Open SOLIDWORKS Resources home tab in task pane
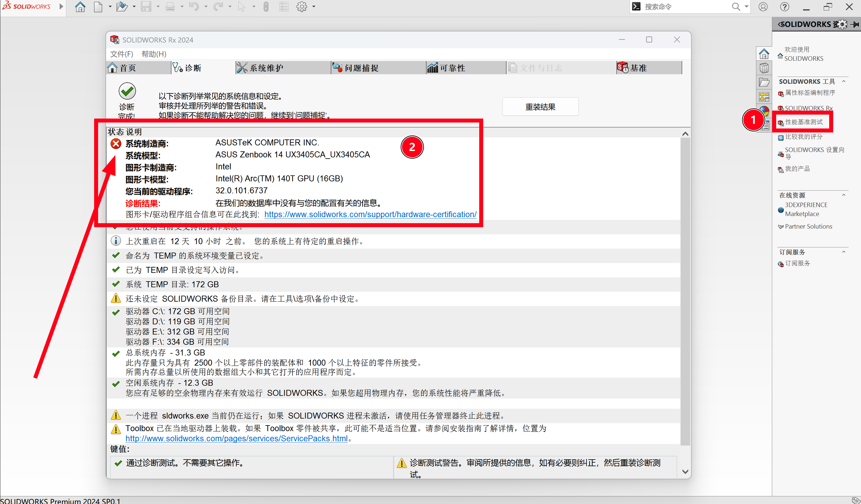The width and height of the screenshot is (861, 504). point(764,54)
